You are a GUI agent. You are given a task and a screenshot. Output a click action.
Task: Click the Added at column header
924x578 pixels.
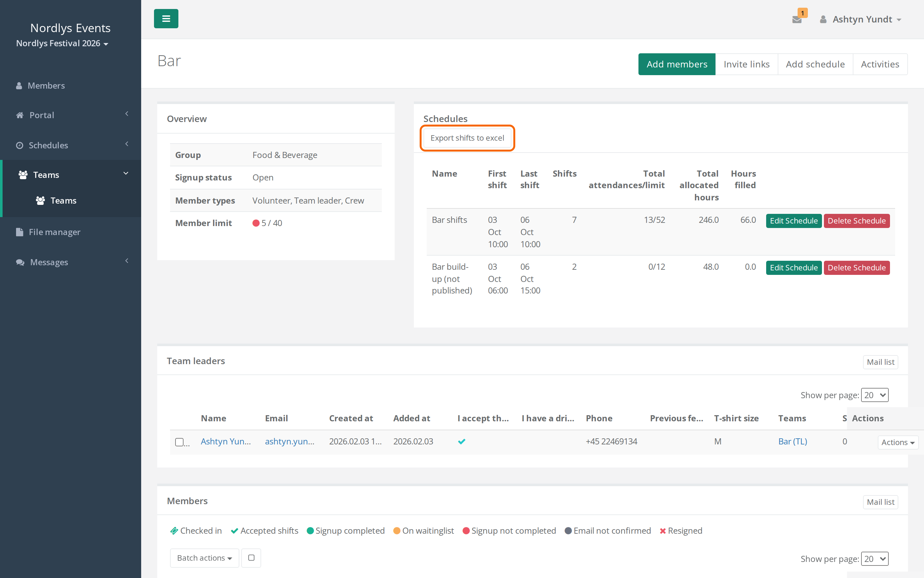[412, 418]
